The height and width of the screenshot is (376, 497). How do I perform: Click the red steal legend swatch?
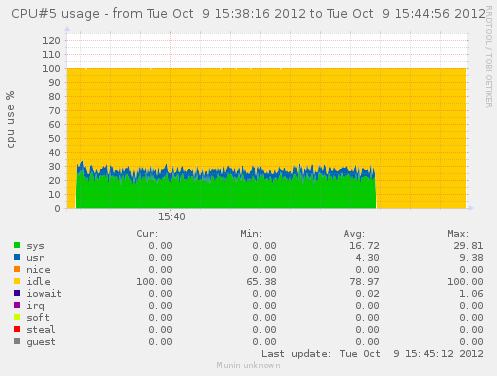pos(17,329)
